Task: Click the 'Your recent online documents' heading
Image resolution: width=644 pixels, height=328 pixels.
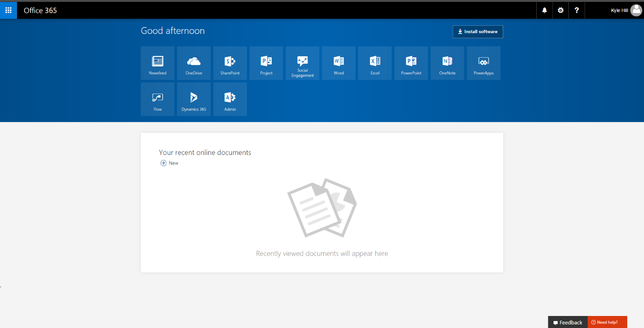Action: pos(205,152)
